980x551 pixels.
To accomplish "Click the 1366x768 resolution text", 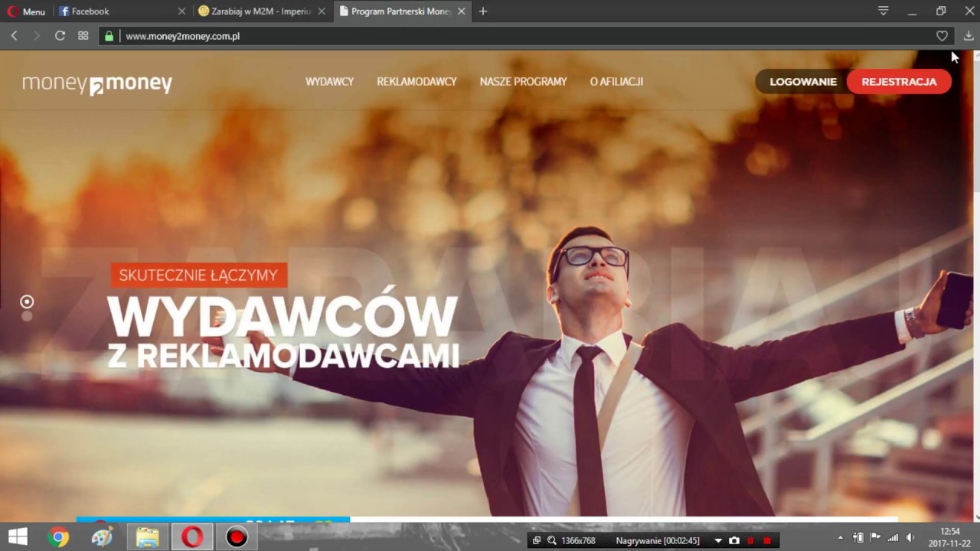I will 578,540.
